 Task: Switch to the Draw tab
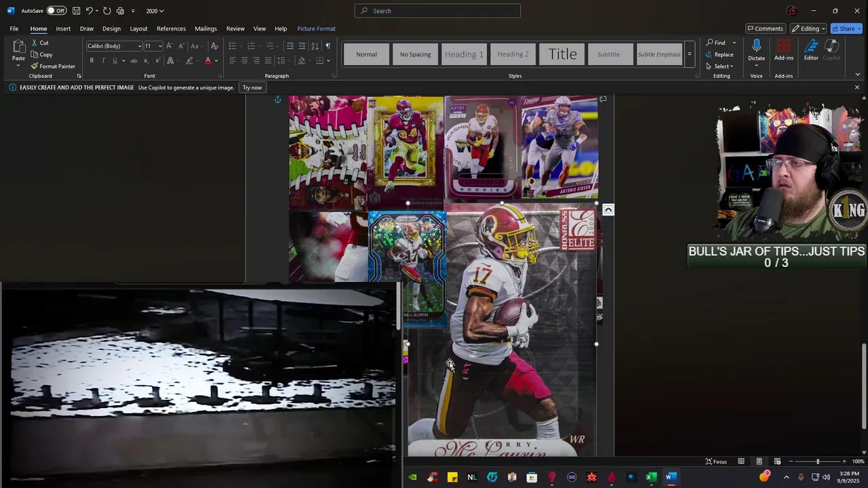click(87, 28)
